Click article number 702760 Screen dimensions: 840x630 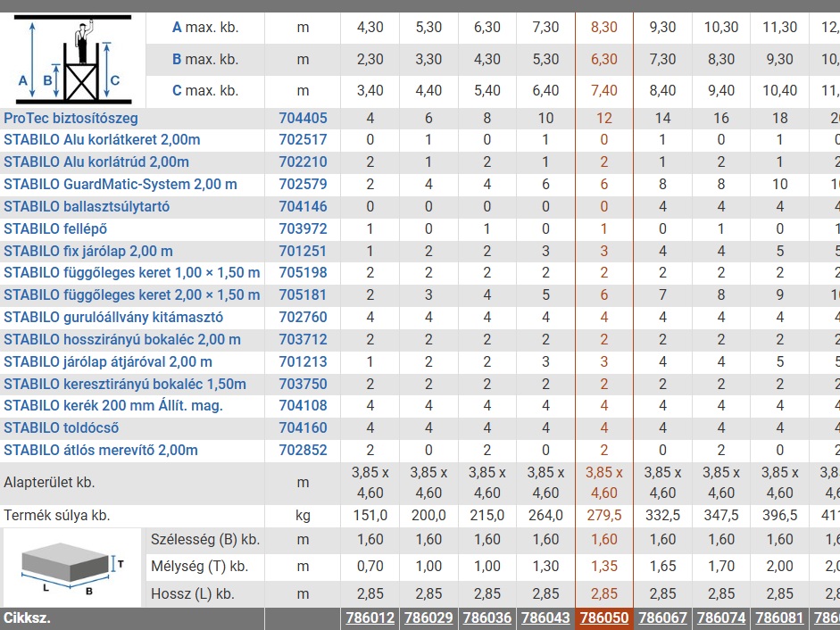tap(303, 318)
